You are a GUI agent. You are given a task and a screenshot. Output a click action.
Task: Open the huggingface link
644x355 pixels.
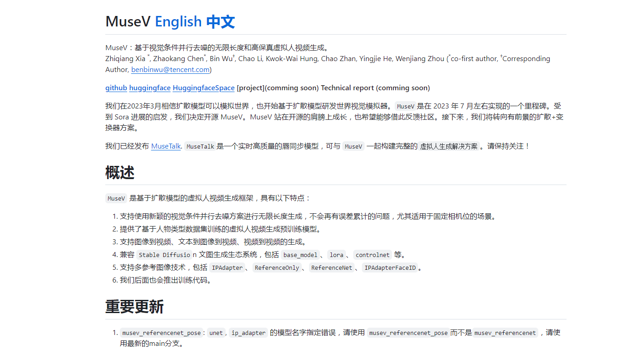[149, 87]
